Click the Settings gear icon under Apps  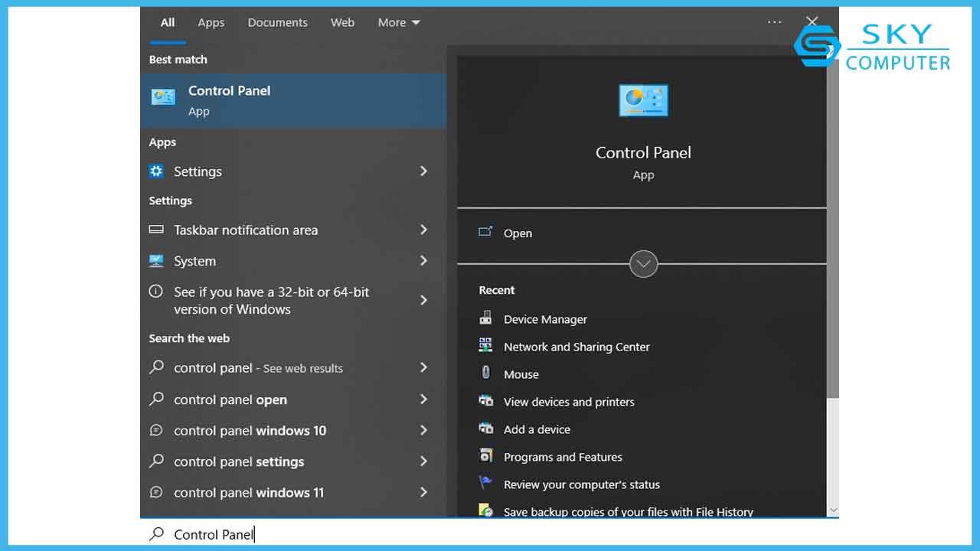(156, 171)
